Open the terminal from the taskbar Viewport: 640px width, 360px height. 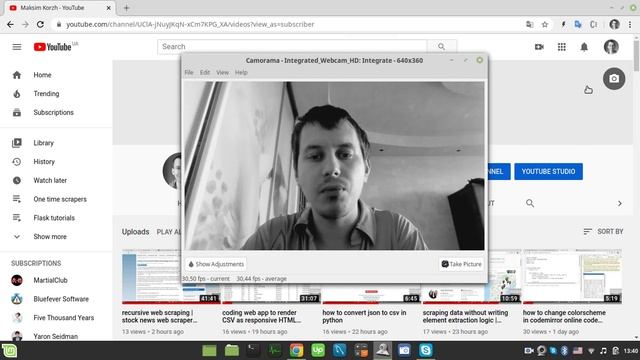[x=253, y=351]
